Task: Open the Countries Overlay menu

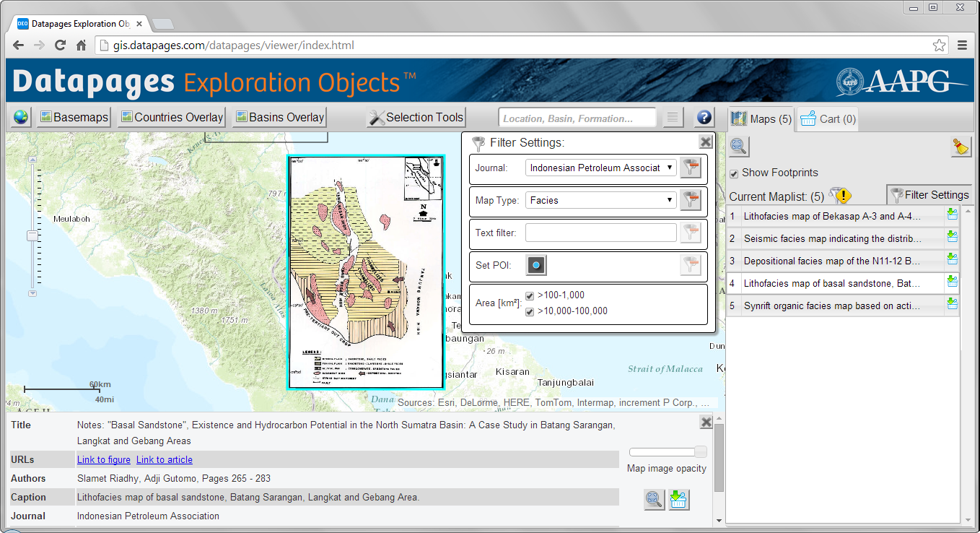Action: (172, 117)
